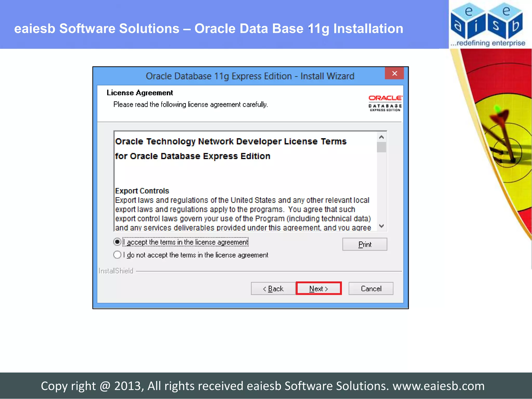This screenshot has height=399, width=532.
Task: Click 'Please read the following license agreement carefully' text
Action: click(x=191, y=104)
